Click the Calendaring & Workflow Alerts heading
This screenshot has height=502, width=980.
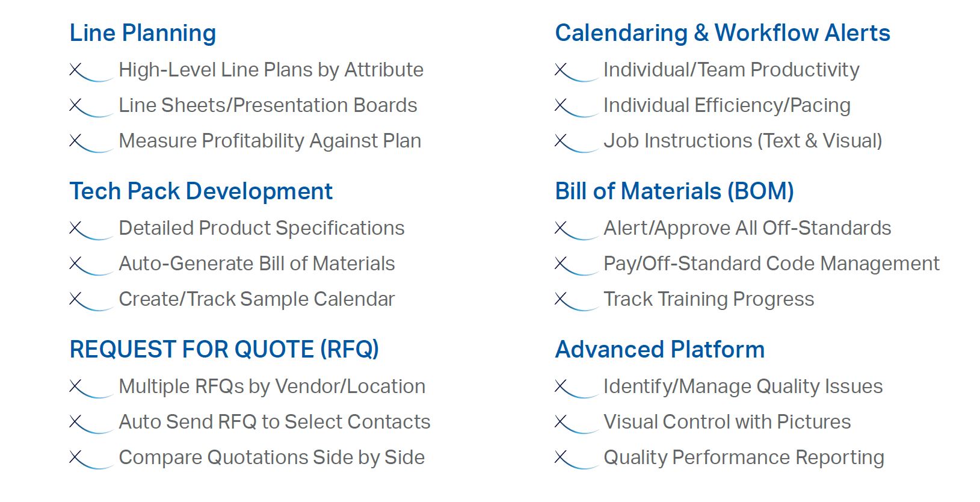point(723,33)
